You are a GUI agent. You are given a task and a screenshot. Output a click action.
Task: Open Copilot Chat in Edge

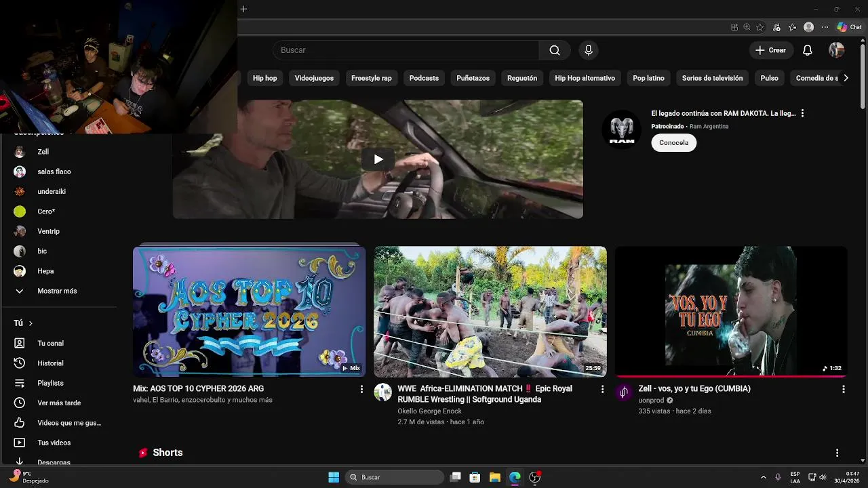[849, 27]
